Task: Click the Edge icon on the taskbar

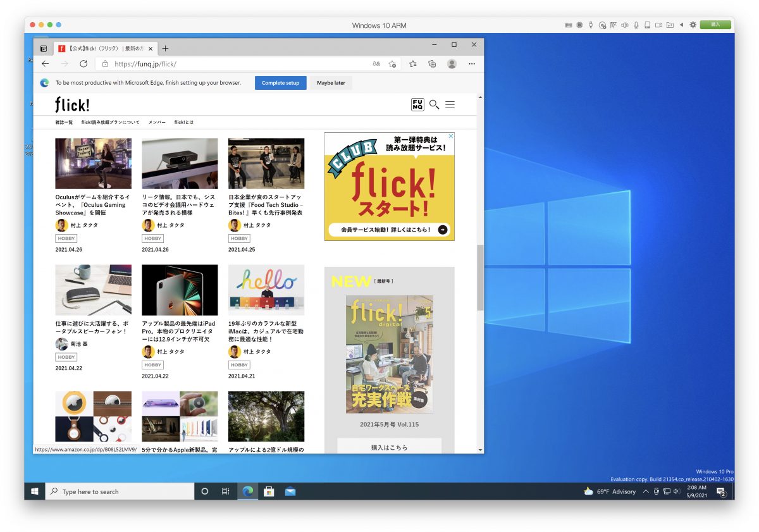Action: point(247,492)
